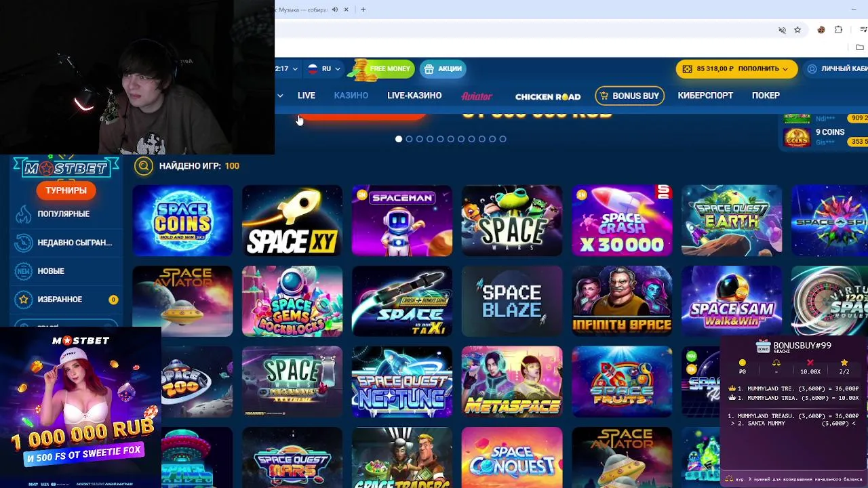Launch the Space Taxi game

coord(402,302)
